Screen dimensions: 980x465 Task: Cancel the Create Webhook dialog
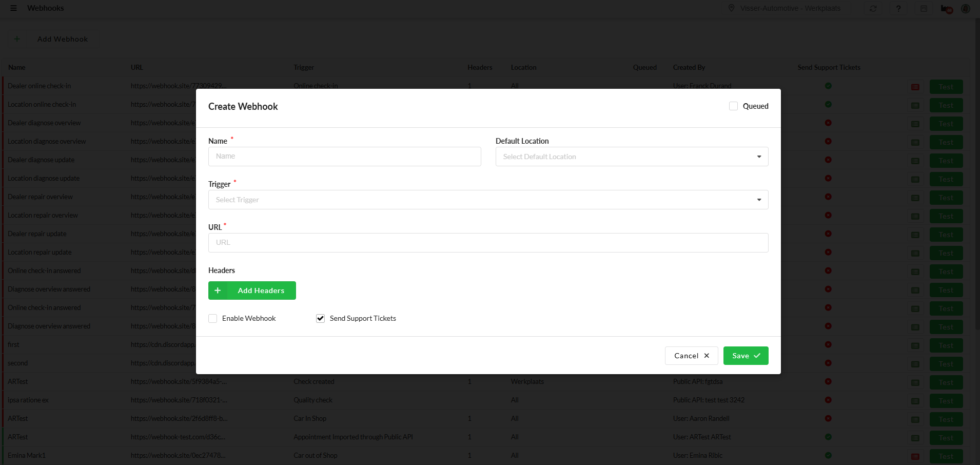(691, 356)
